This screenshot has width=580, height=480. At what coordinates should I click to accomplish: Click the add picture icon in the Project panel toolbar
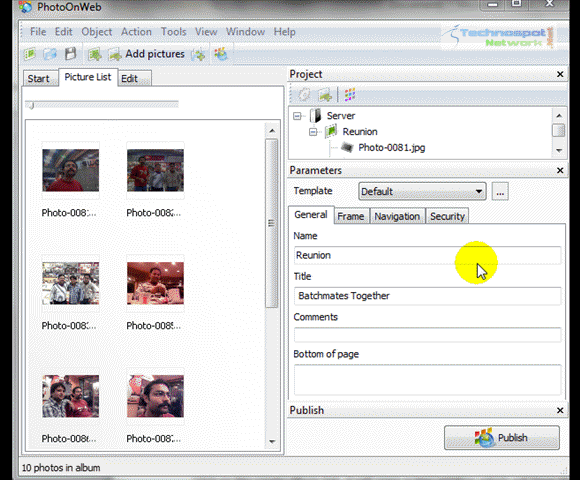pos(325,95)
